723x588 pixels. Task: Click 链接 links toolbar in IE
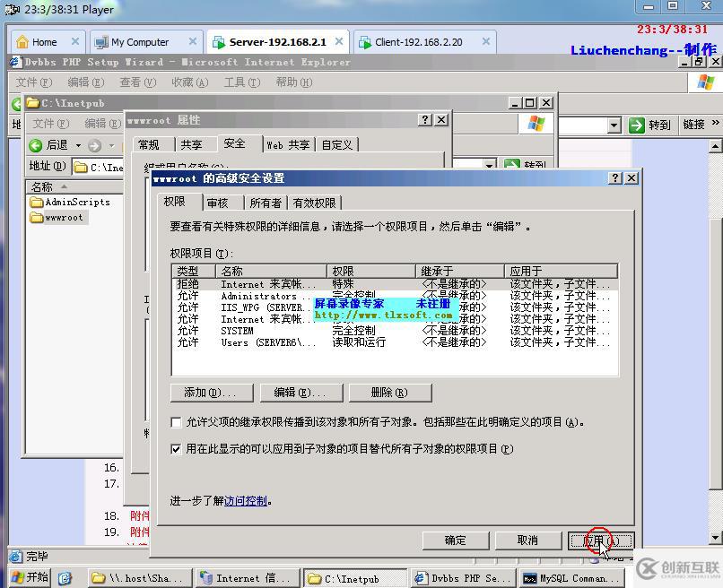tap(694, 125)
